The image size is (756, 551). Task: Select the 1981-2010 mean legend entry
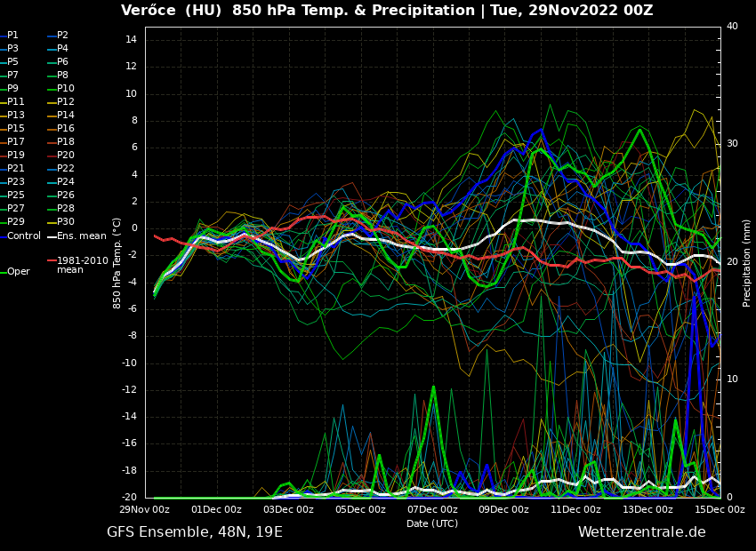click(x=82, y=265)
